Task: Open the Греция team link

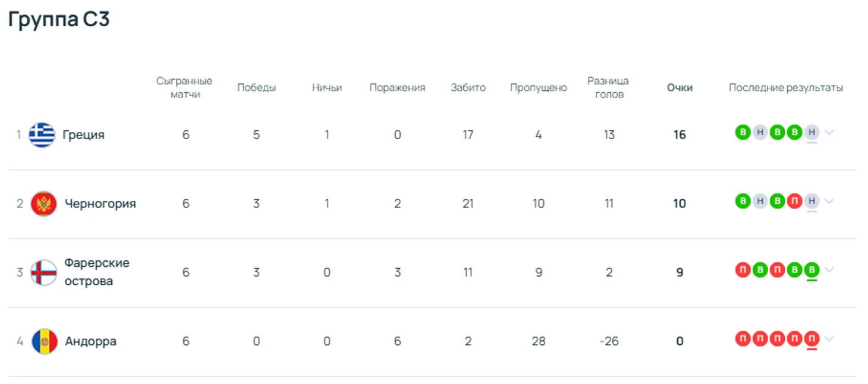Action: tap(83, 135)
